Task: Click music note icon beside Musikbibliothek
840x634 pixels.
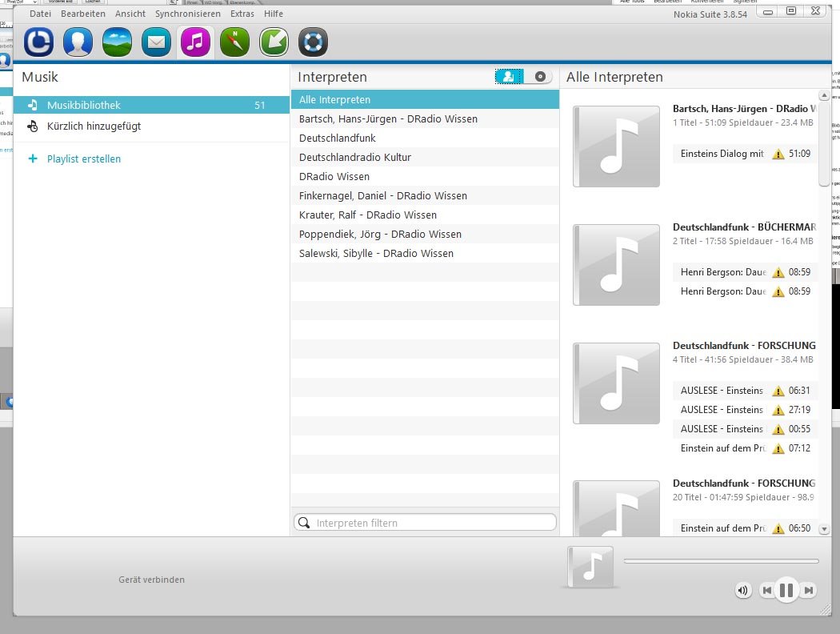Action: point(33,105)
